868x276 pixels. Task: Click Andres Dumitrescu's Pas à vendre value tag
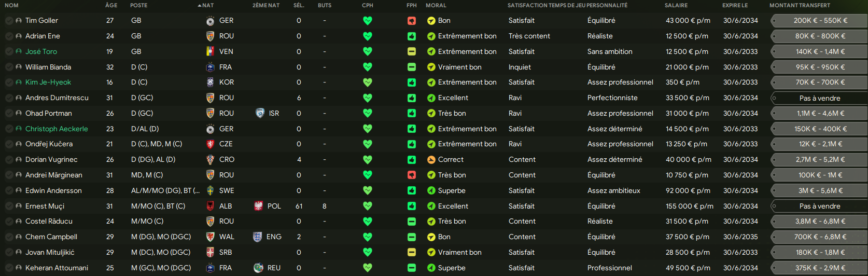pyautogui.click(x=819, y=98)
